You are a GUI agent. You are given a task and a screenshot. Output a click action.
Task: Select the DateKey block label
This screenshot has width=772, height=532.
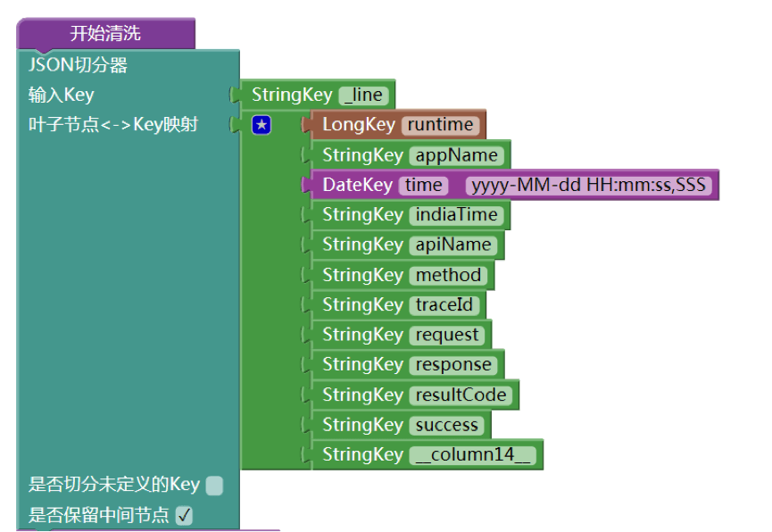[x=358, y=185]
